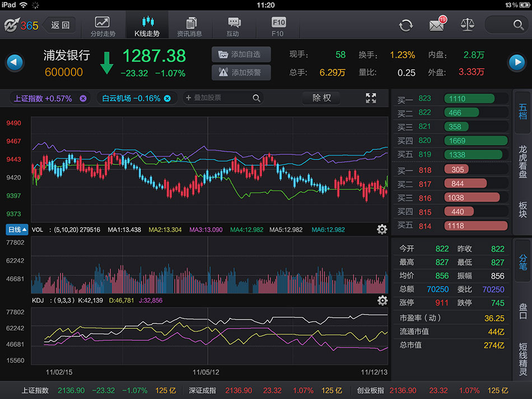Select the K线走势 candlestick tab

147,26
